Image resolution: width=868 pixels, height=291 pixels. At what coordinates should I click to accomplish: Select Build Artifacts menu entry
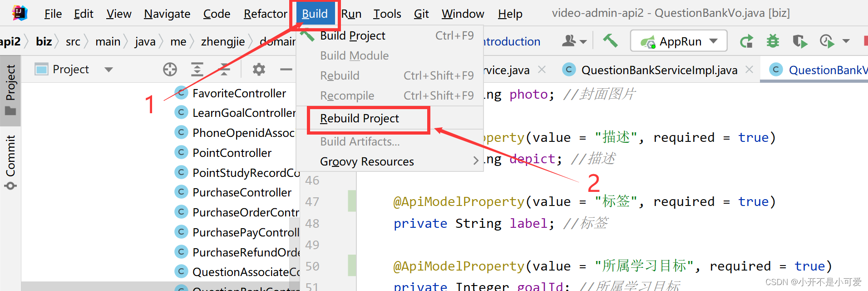360,141
